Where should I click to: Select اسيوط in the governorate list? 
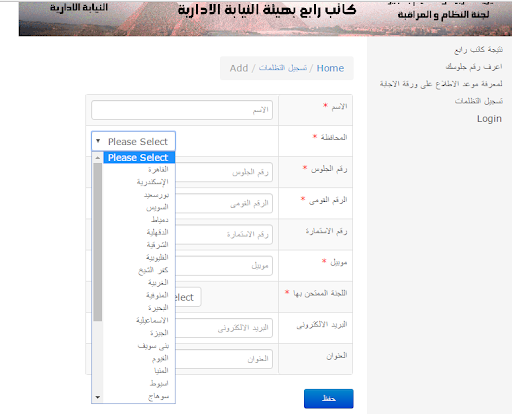pyautogui.click(x=139, y=383)
